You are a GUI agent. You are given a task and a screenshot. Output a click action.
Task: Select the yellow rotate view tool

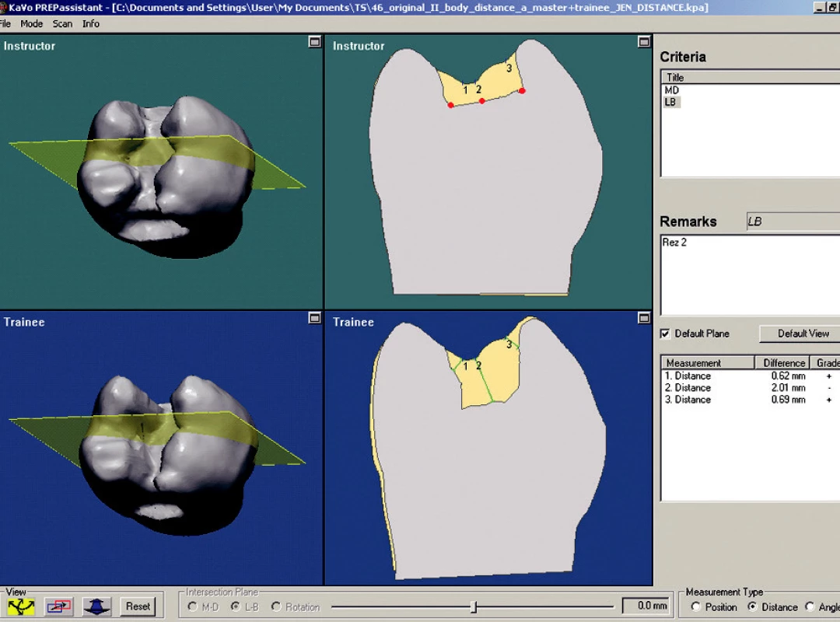tap(22, 606)
